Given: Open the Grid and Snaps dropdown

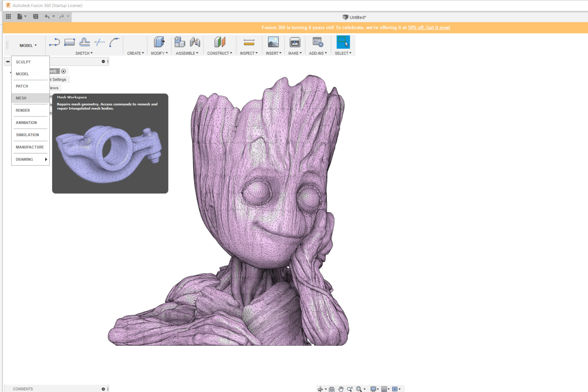Looking at the screenshot, I should tap(385, 389).
